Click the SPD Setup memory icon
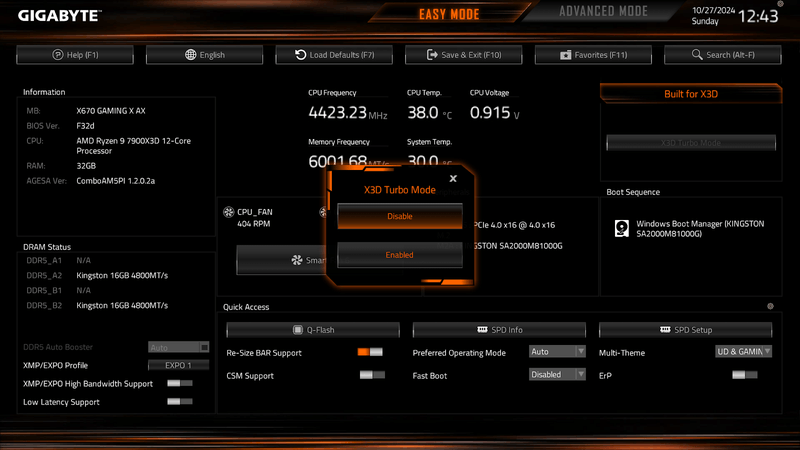Image resolution: width=800 pixels, height=450 pixels. tap(665, 330)
